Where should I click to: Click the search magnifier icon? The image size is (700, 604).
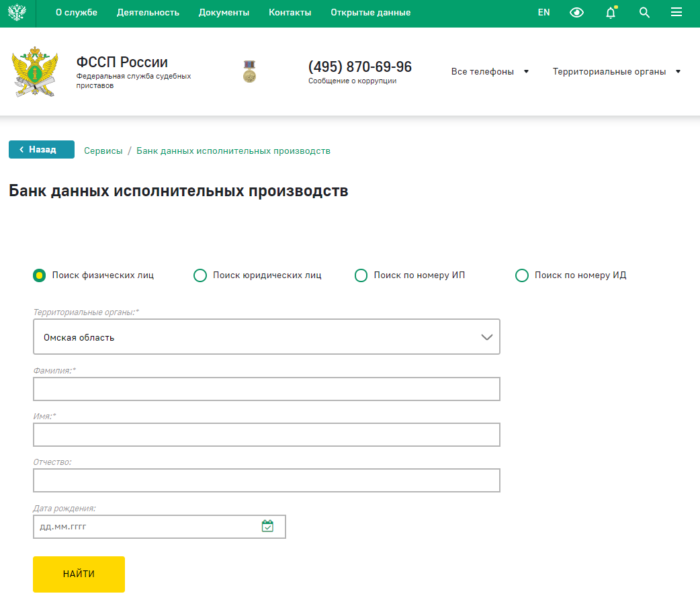(644, 13)
